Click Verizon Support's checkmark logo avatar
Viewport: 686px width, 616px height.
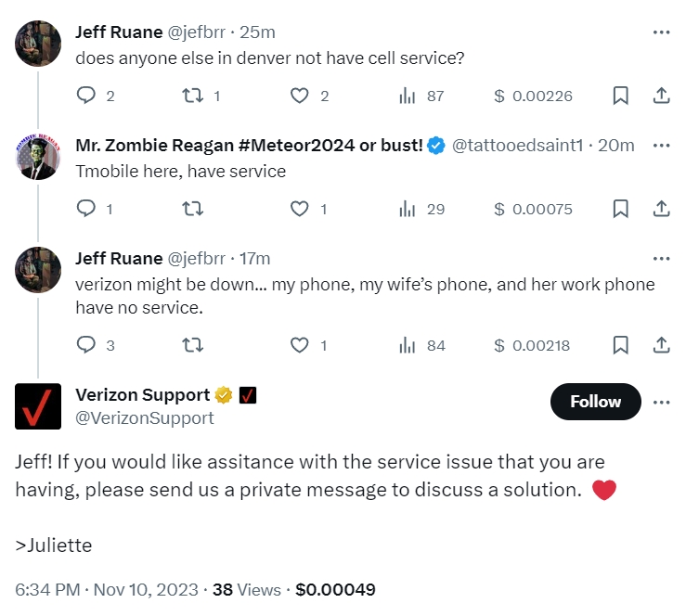(x=38, y=406)
